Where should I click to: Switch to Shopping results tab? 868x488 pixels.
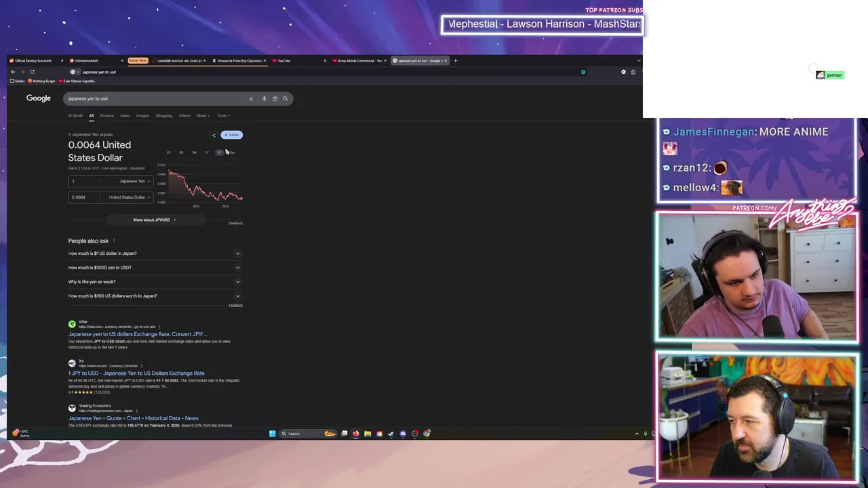point(164,116)
